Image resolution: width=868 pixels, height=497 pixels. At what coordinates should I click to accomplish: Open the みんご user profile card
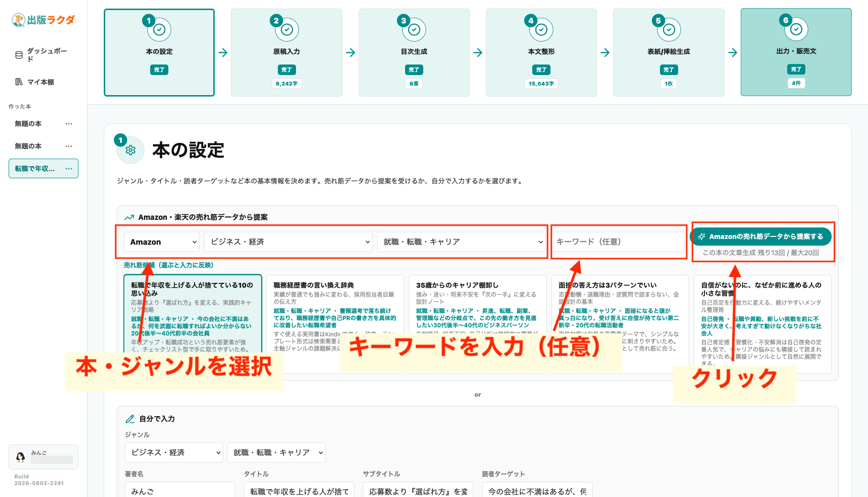(44, 457)
